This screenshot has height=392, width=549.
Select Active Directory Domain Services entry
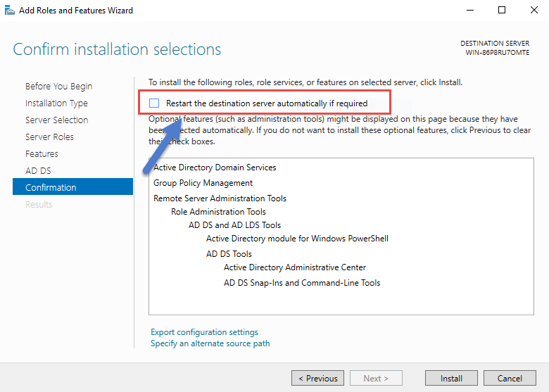coord(215,167)
